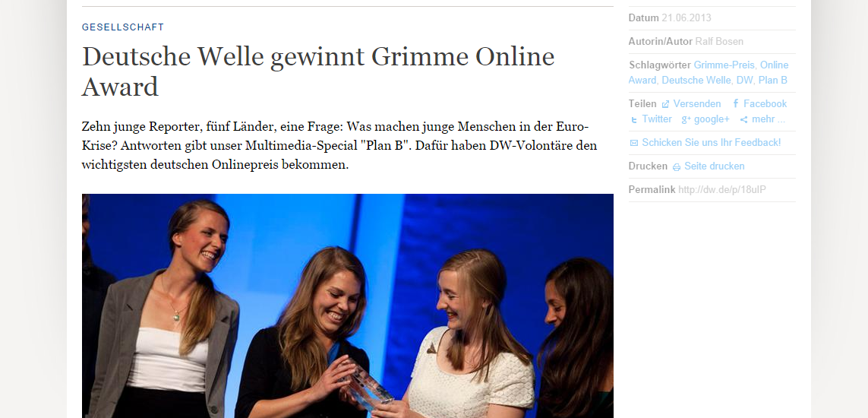The height and width of the screenshot is (418, 868).
Task: Click author name Ralf Bosen
Action: click(719, 42)
